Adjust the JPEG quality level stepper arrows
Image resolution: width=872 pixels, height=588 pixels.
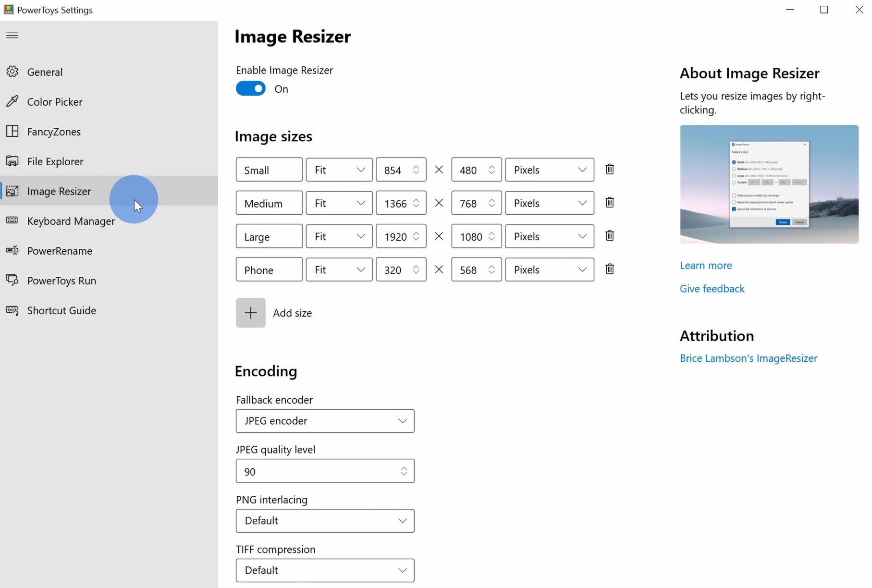coord(404,471)
